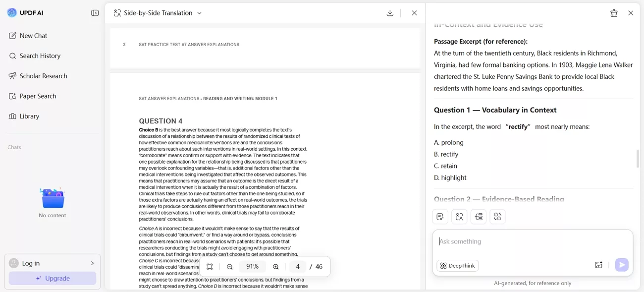This screenshot has width=644, height=292.
Task: Click the user avatar icon
Action: click(14, 263)
